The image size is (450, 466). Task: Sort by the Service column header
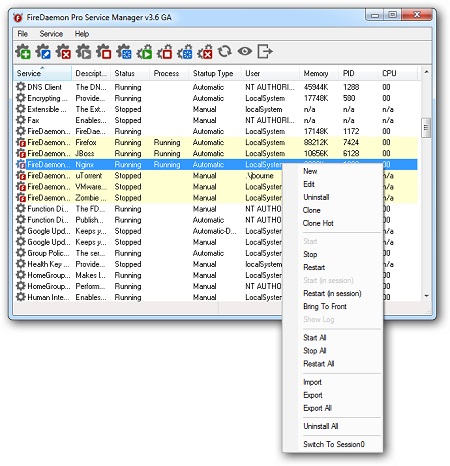(42, 73)
